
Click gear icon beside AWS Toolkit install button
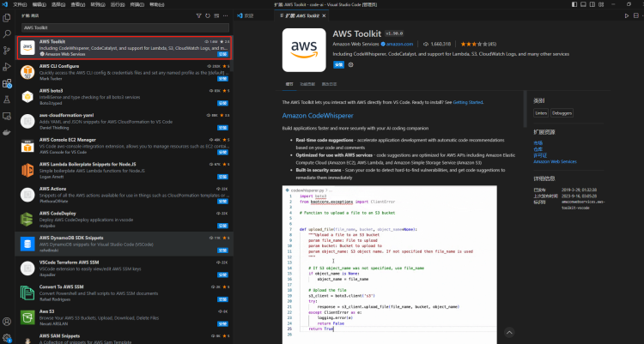(x=350, y=65)
